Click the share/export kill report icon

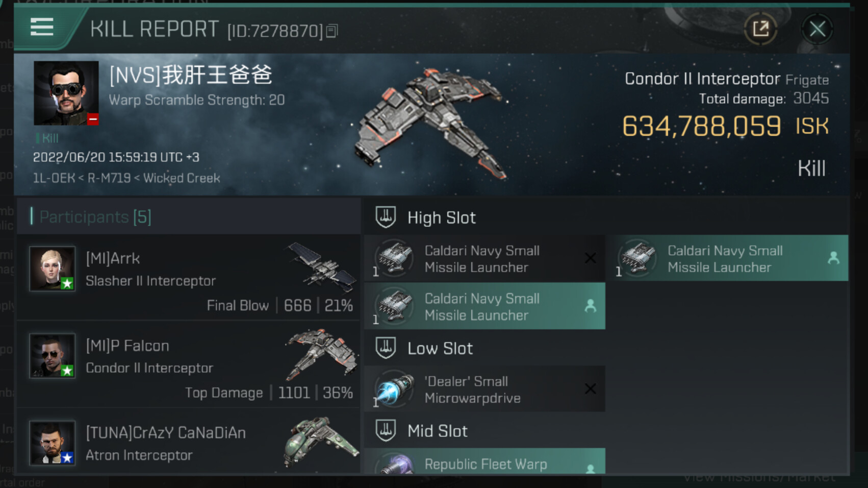coord(760,29)
